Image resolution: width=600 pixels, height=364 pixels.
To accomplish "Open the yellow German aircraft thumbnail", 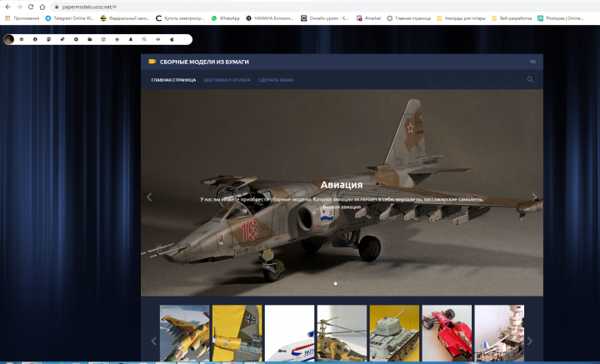I will [237, 333].
